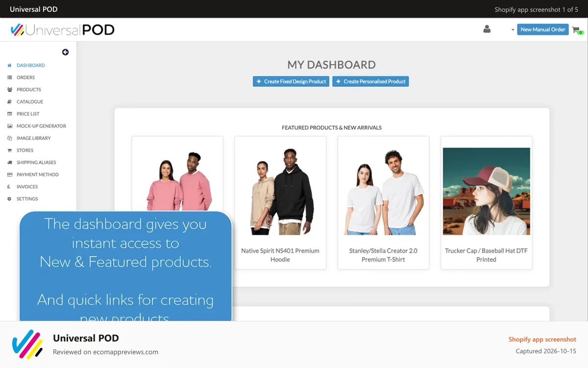Open the CATALOGUE menu item

30,102
